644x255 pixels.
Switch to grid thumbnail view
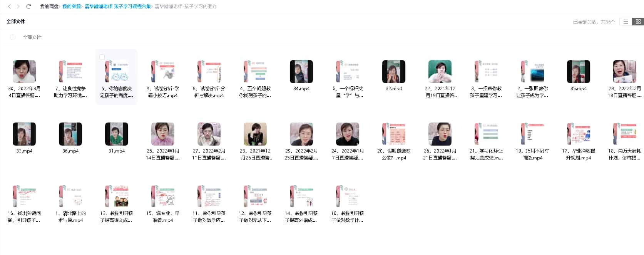click(638, 22)
